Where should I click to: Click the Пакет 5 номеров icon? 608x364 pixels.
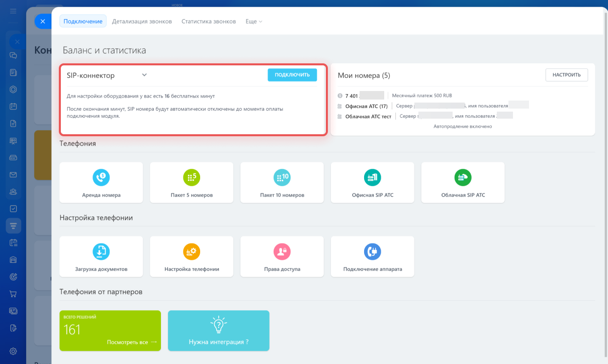192,177
